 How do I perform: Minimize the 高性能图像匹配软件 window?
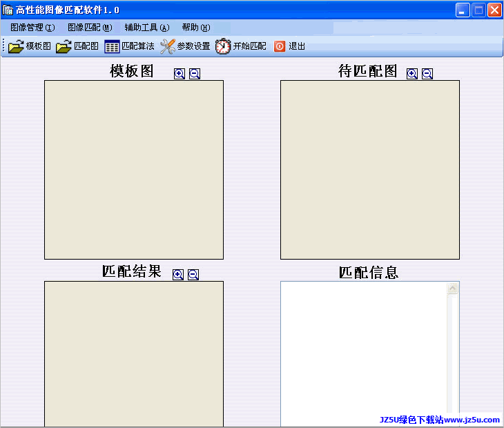(x=463, y=10)
